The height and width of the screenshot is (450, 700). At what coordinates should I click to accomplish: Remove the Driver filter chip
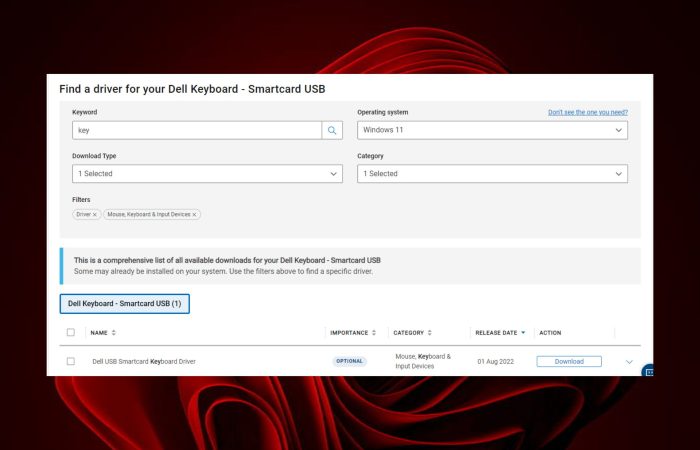[95, 215]
